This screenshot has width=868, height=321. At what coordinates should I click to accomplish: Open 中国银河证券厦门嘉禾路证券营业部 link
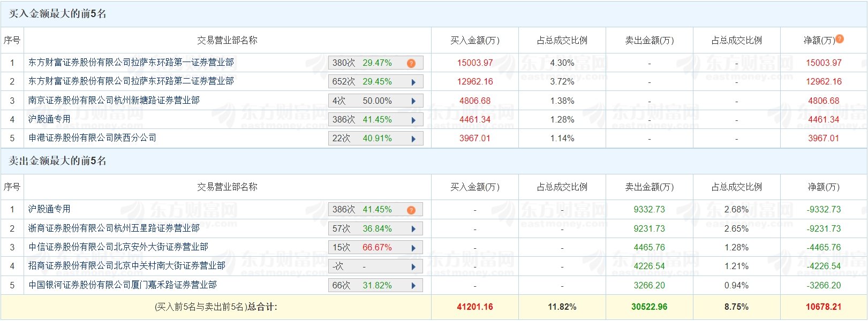[x=123, y=285]
